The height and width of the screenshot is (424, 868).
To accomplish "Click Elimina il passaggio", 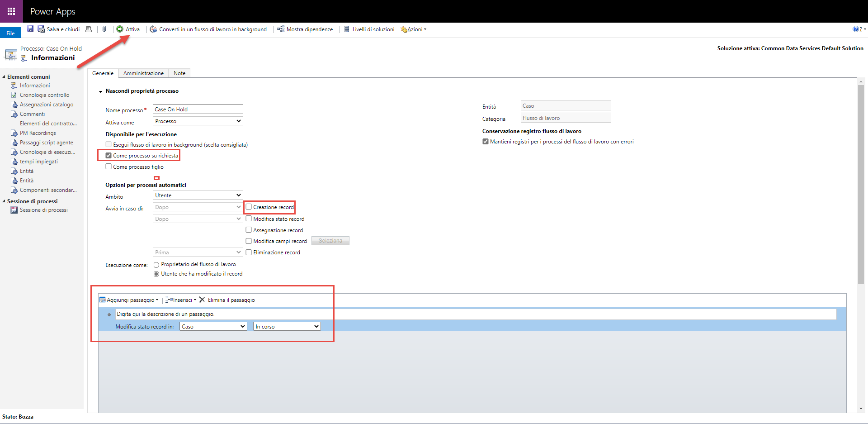I will point(227,300).
